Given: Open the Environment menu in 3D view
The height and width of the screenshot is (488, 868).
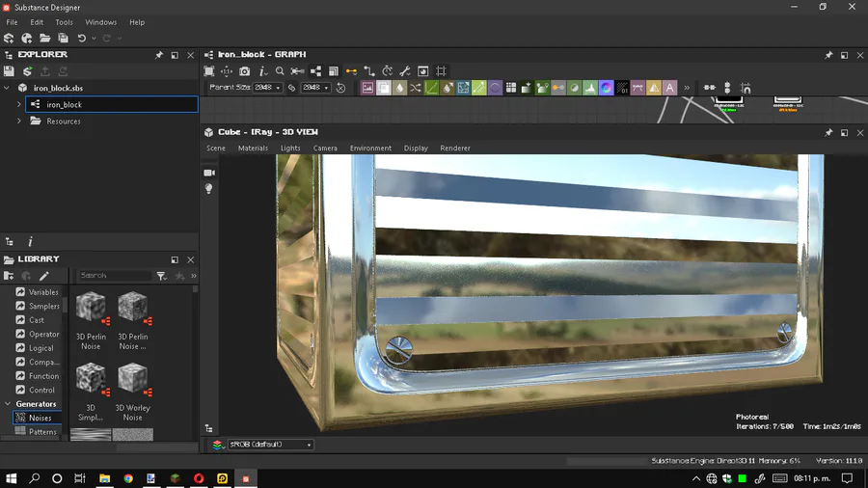Looking at the screenshot, I should coord(370,149).
